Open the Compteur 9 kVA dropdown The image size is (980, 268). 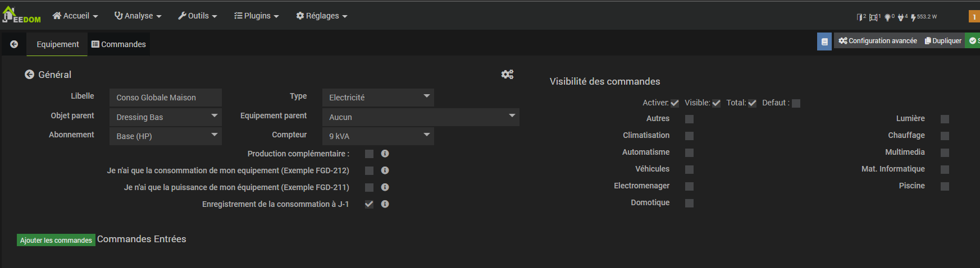pos(378,136)
